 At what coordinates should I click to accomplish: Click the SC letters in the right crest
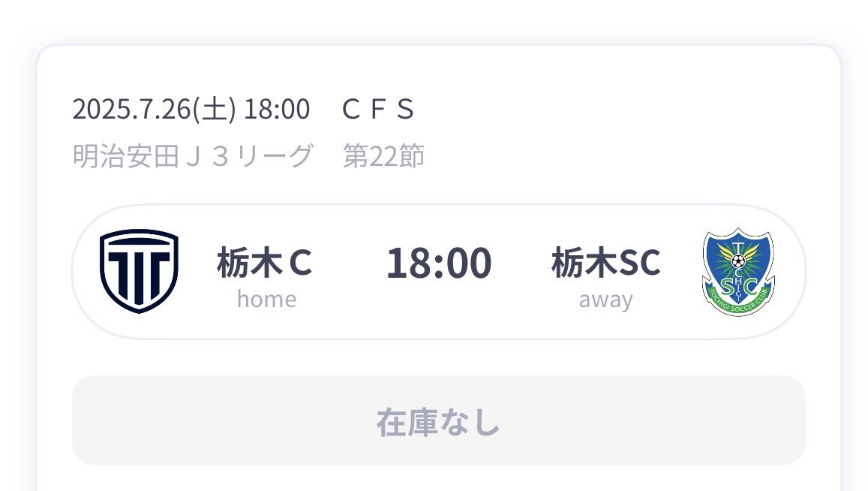tap(738, 286)
